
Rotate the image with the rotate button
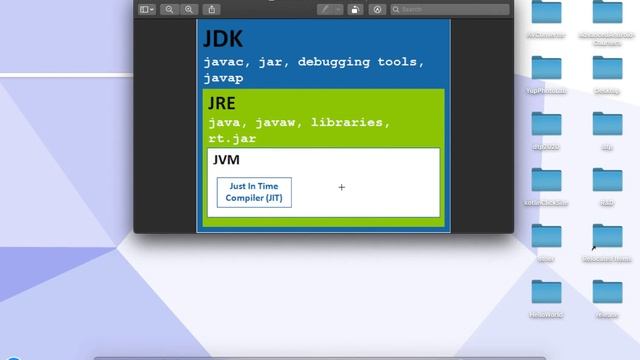(x=356, y=9)
